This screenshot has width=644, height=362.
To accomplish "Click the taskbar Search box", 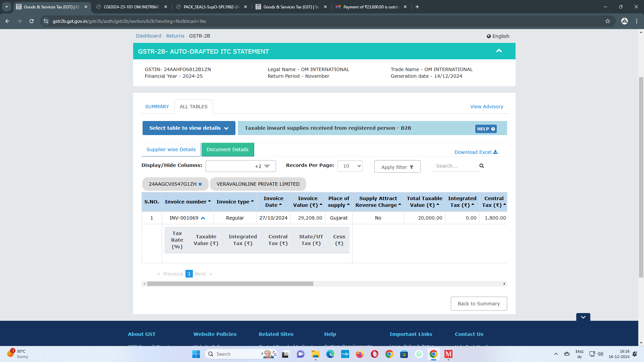I will tap(241, 354).
